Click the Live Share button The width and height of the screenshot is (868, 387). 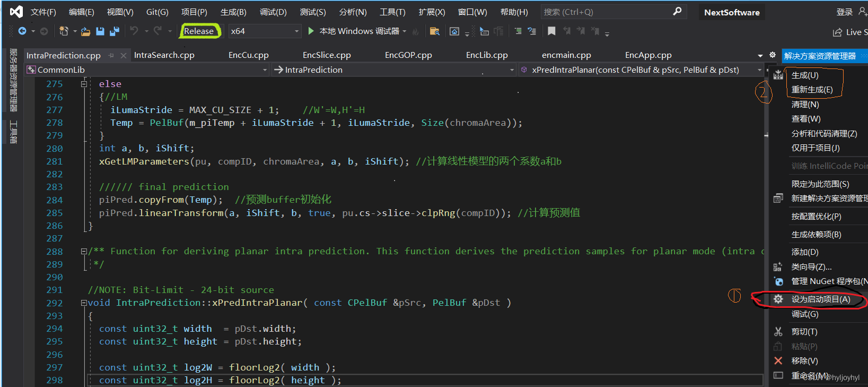(850, 32)
